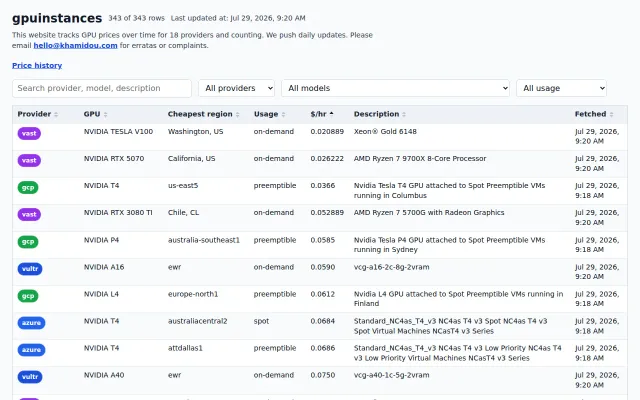Click gcp badge in us-east5 row
Image resolution: width=640 pixels, height=400 pixels.
pos(28,187)
